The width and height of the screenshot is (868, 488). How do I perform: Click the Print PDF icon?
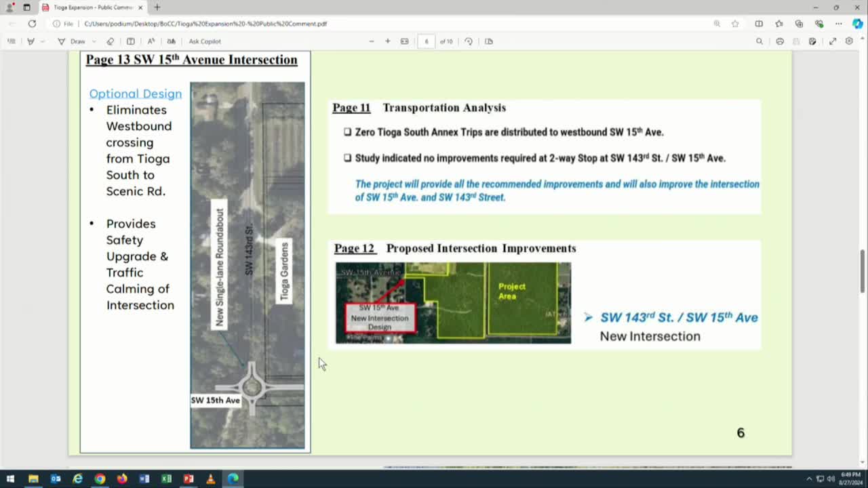click(780, 41)
